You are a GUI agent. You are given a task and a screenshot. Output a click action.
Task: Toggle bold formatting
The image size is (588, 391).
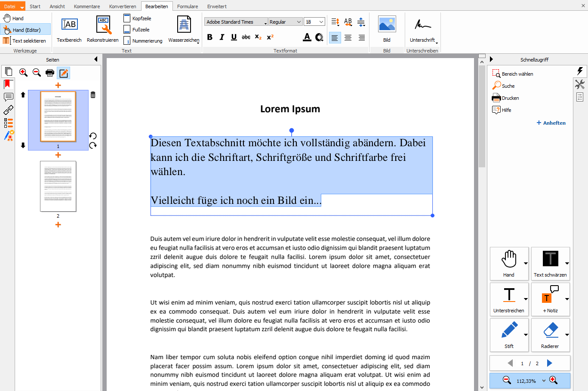coord(210,37)
